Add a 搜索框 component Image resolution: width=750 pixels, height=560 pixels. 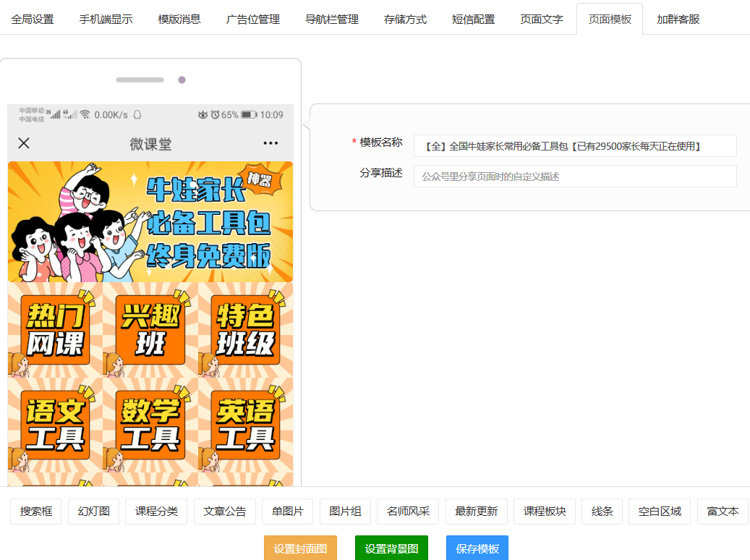click(x=35, y=511)
